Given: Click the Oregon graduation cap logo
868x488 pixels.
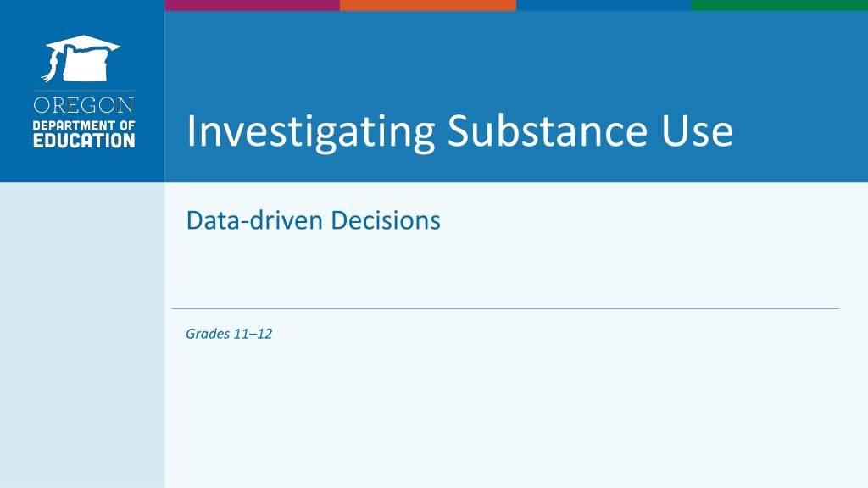Looking at the screenshot, I should [x=81, y=58].
